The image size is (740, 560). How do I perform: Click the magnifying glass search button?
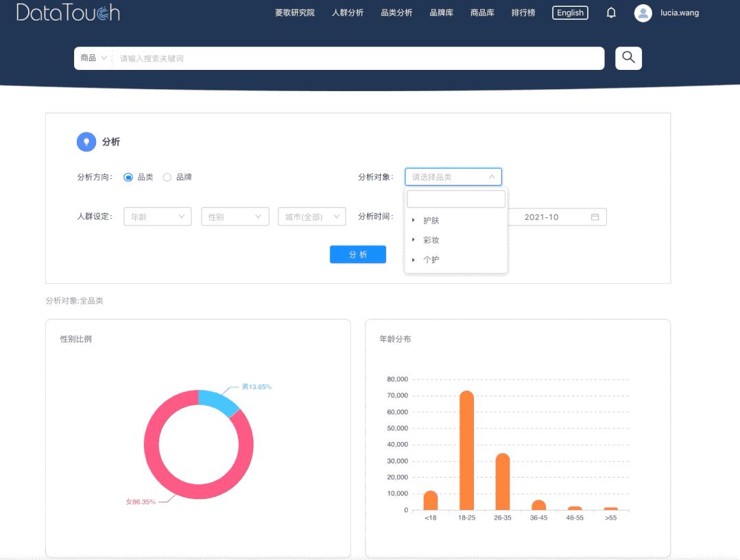coord(628,58)
